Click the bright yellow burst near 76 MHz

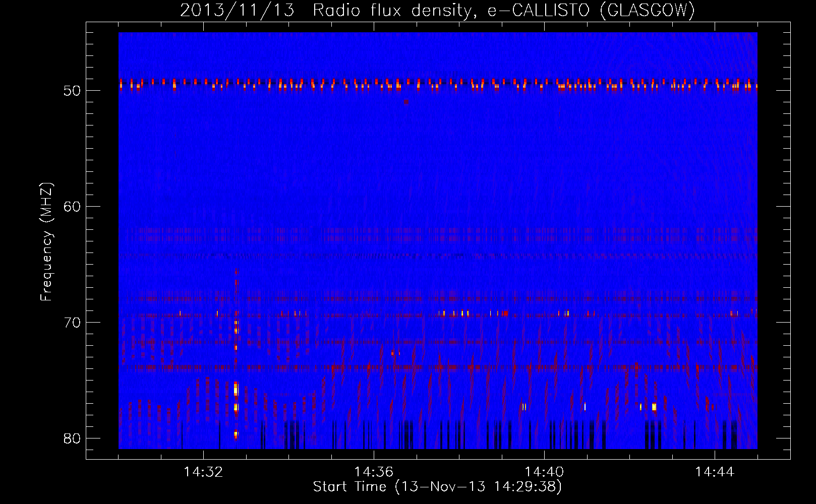236,390
